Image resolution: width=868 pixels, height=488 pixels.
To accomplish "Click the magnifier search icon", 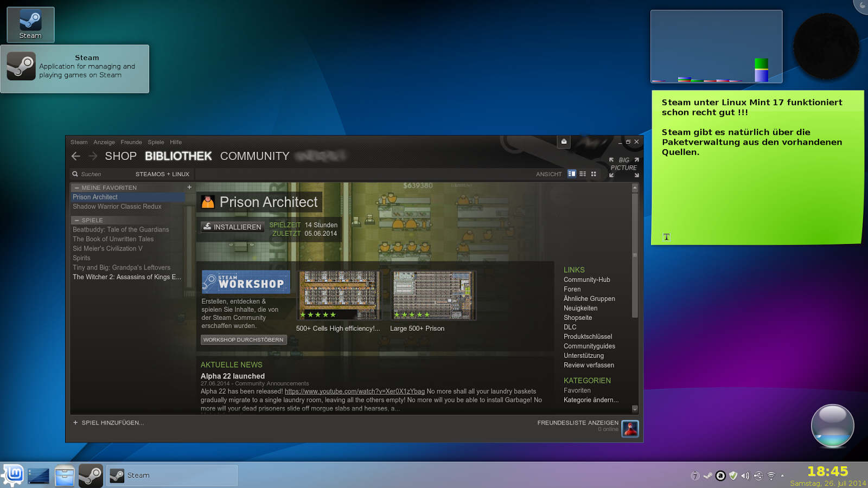I will point(75,174).
